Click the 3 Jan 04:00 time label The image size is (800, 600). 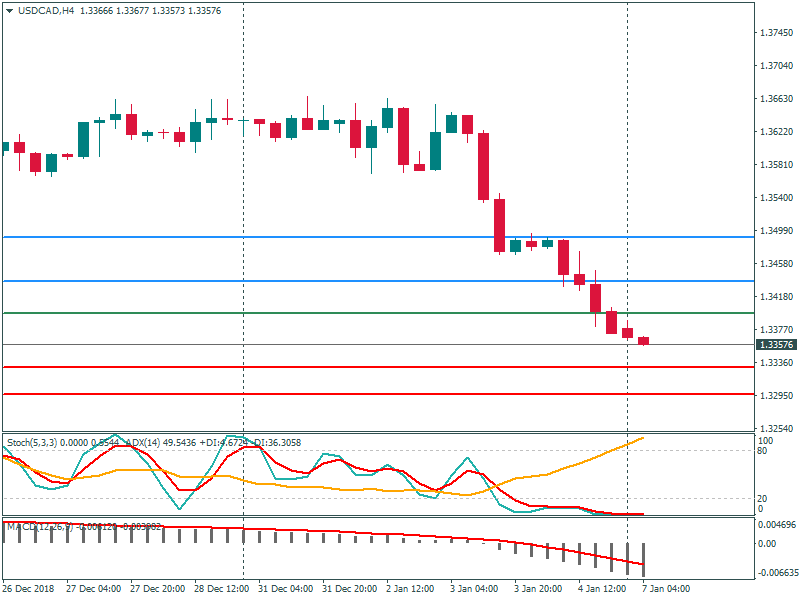click(474, 589)
